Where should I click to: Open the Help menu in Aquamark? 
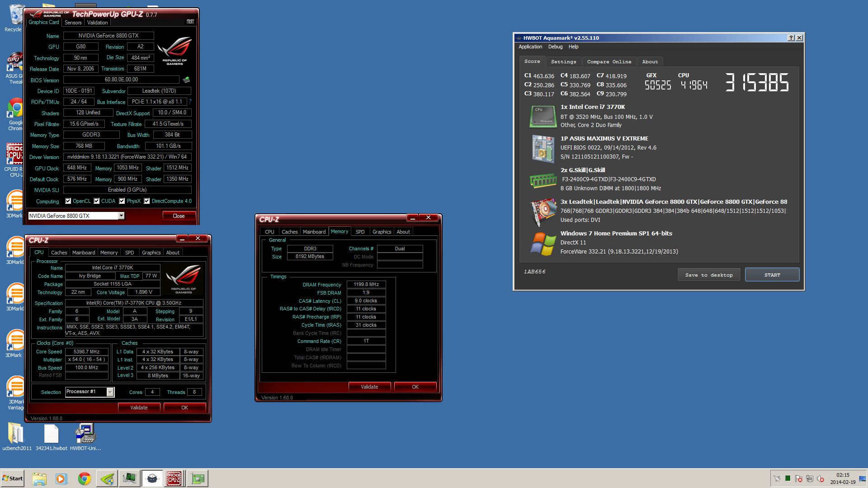click(x=573, y=47)
